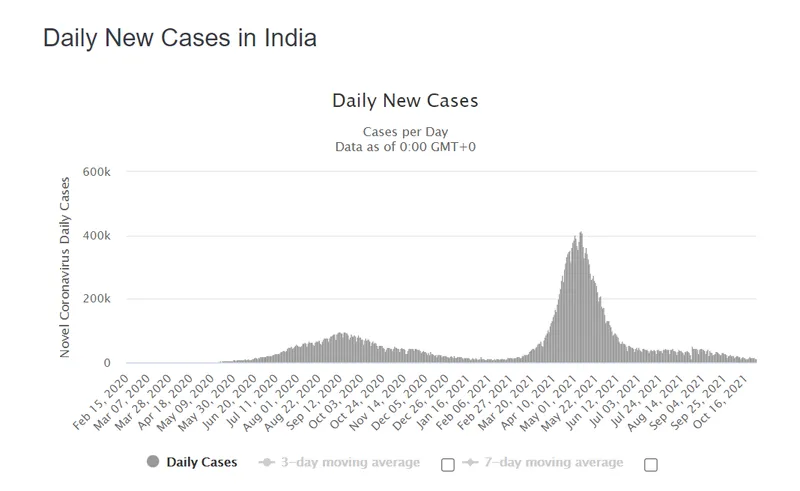Click the Daily New Cases in India heading
The width and height of the screenshot is (800, 491).
(180, 40)
